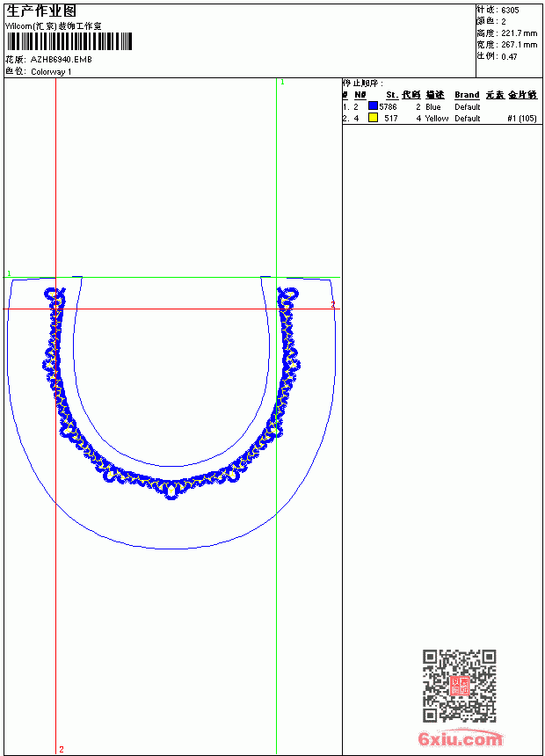Select the Wilcom studio name line
Image resolution: width=545 pixels, height=756 pixels.
54,26
